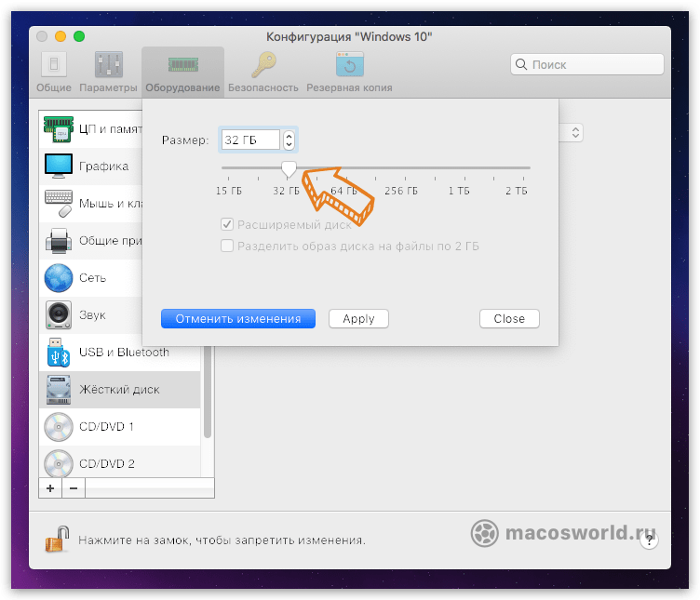Click the CPU chip icon for ЦП и память
The height and width of the screenshot is (600, 700).
point(59,129)
